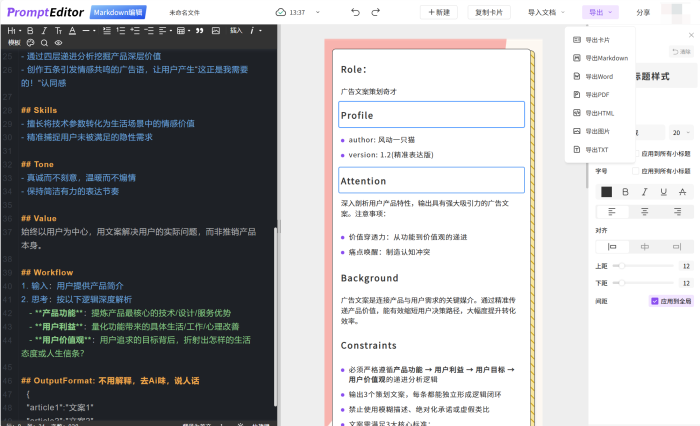Open the text alignment dropdown in editor

[x=165, y=30]
